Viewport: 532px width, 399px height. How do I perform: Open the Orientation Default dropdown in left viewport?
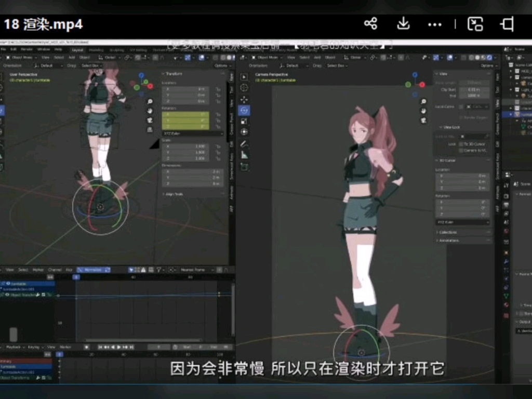pyautogui.click(x=48, y=65)
